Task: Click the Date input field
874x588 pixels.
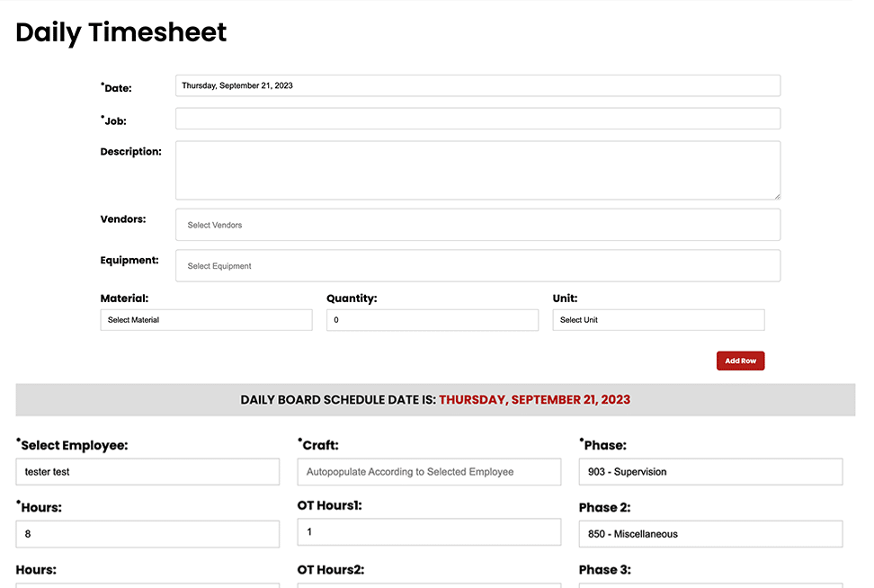Action: (477, 85)
